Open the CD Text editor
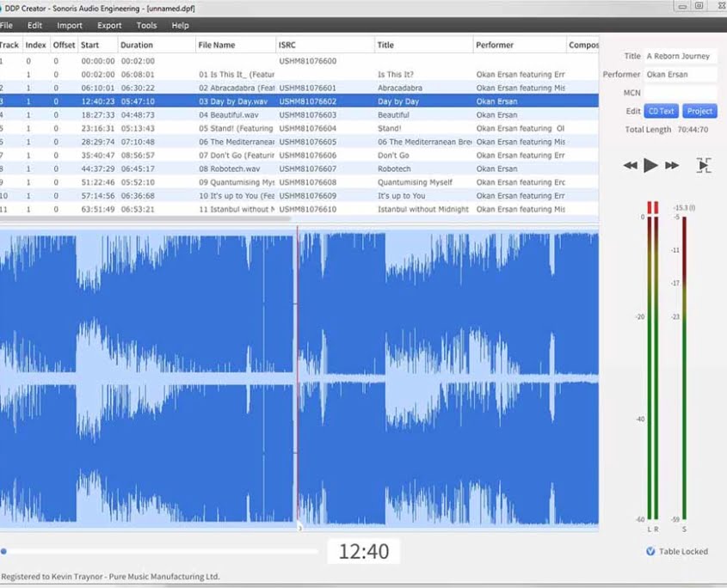 click(x=661, y=111)
